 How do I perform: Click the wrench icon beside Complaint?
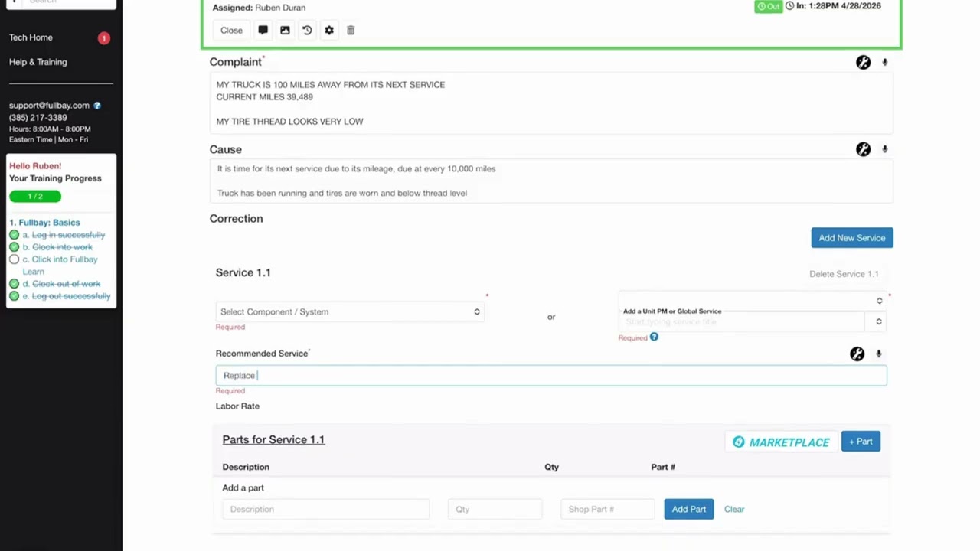(x=863, y=63)
